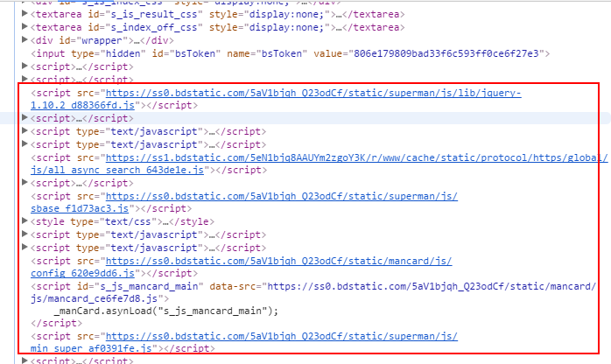Select "s_js_mancard_main" id attribute in script tag
Viewport: 611px width, 364px height.
(149, 286)
